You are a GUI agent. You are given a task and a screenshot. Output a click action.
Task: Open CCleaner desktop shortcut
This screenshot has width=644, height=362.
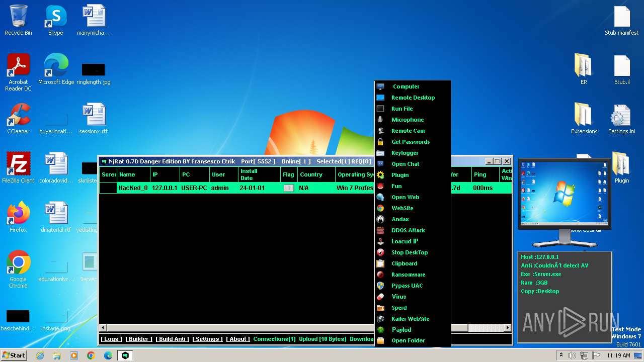[x=18, y=119]
